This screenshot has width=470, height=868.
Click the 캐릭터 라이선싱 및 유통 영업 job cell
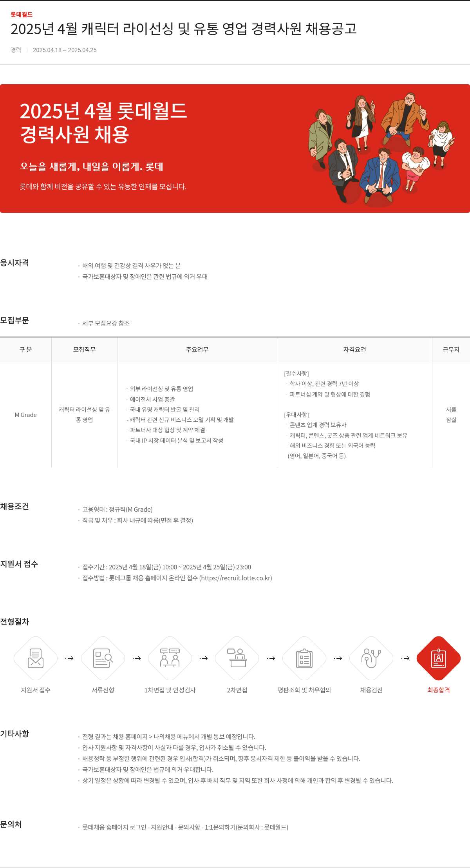pyautogui.click(x=85, y=415)
